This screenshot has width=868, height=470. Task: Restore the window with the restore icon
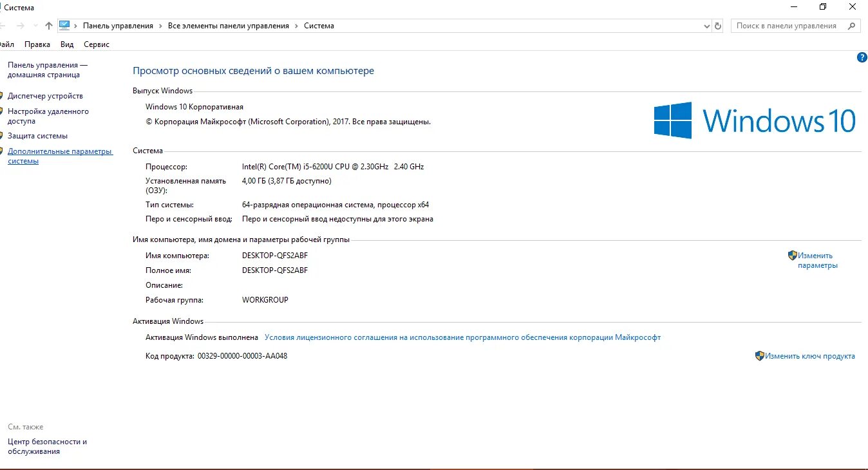(x=823, y=7)
